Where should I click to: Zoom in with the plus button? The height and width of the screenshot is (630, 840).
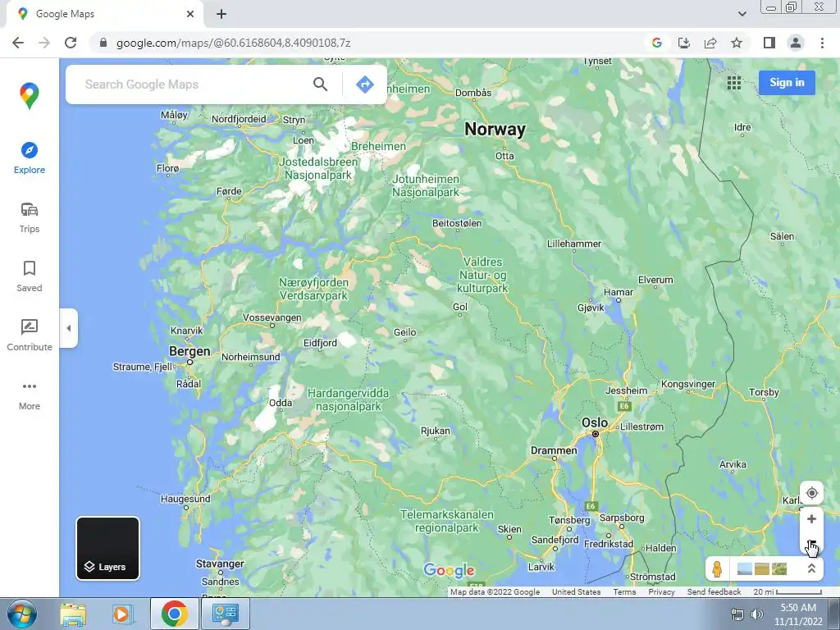[811, 519]
